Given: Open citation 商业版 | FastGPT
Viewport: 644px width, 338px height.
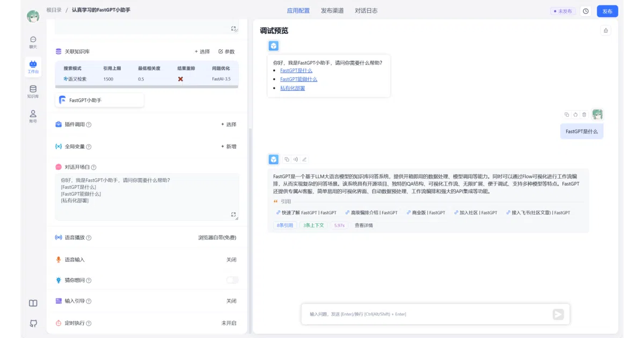Looking at the screenshot, I should (426, 212).
